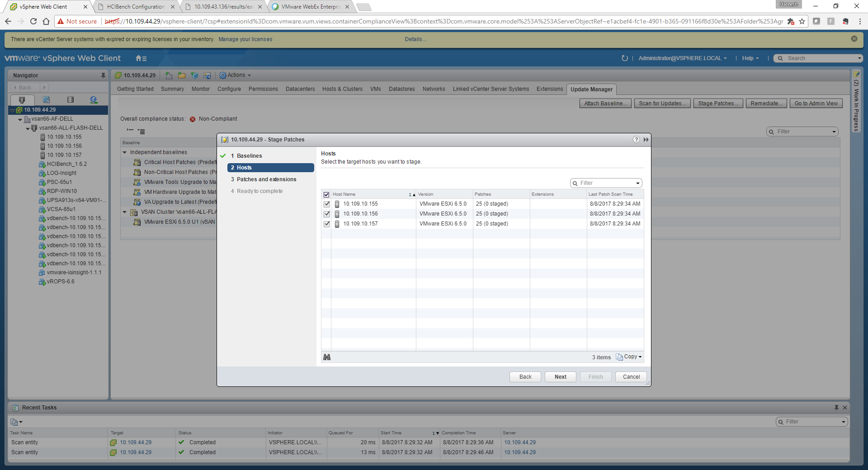The width and height of the screenshot is (868, 470).
Task: Switch to the Monitor tab
Action: [200, 89]
